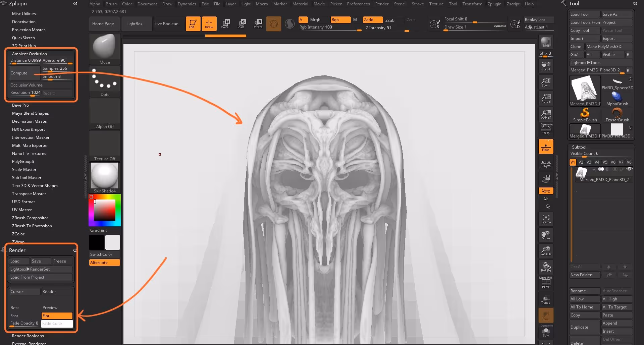
Task: Toggle the Floor grid button
Action: [546, 147]
